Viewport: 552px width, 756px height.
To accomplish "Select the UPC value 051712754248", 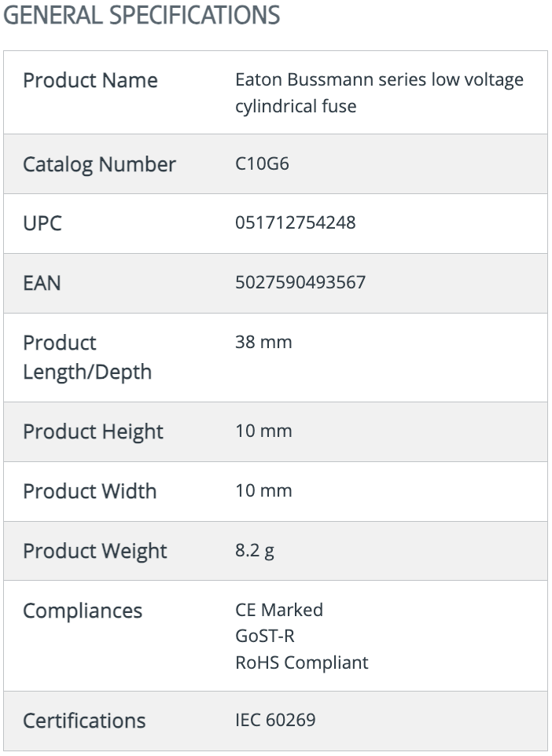I will [296, 222].
